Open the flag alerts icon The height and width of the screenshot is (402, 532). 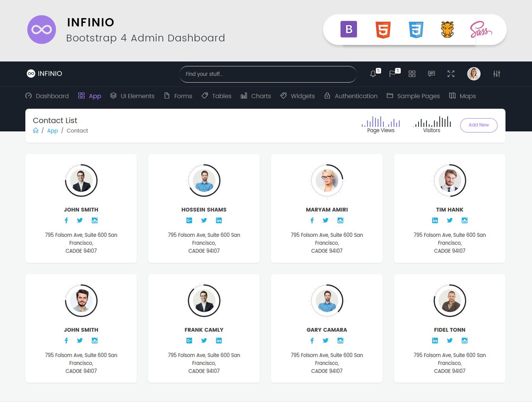click(x=392, y=74)
